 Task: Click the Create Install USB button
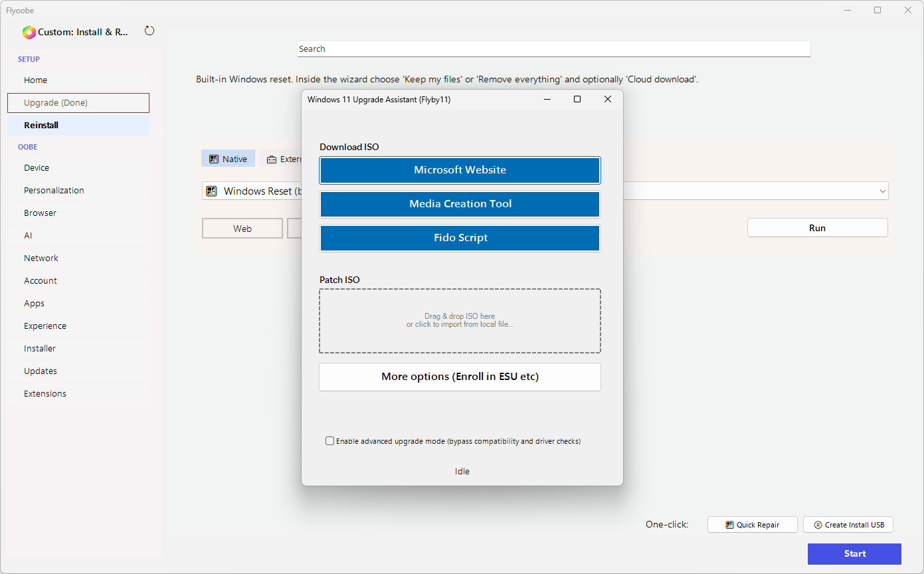848,525
